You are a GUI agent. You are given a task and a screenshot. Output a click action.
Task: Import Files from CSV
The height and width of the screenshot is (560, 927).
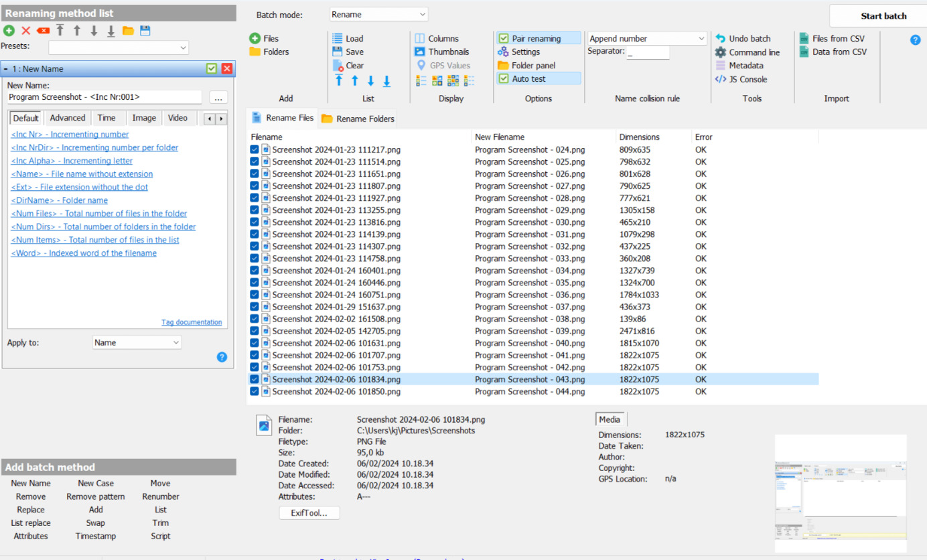coord(833,38)
